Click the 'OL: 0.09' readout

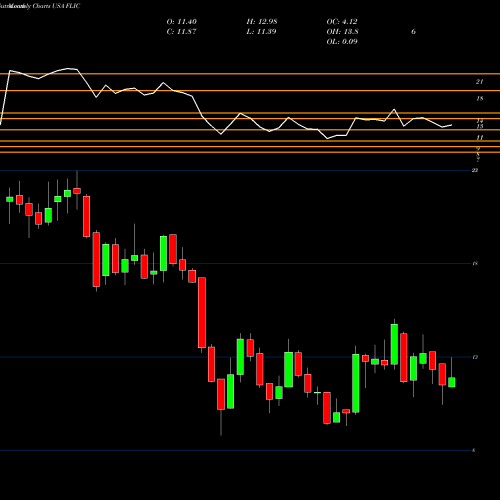pos(342,42)
